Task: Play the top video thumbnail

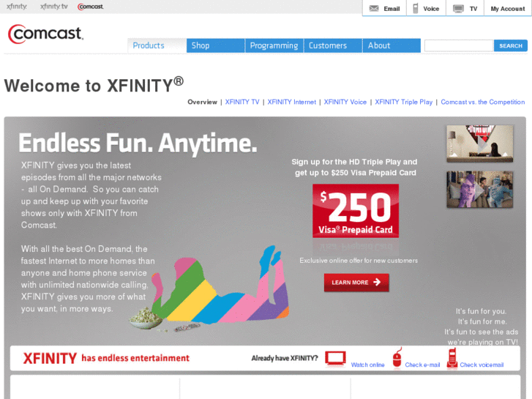Action: [480, 143]
